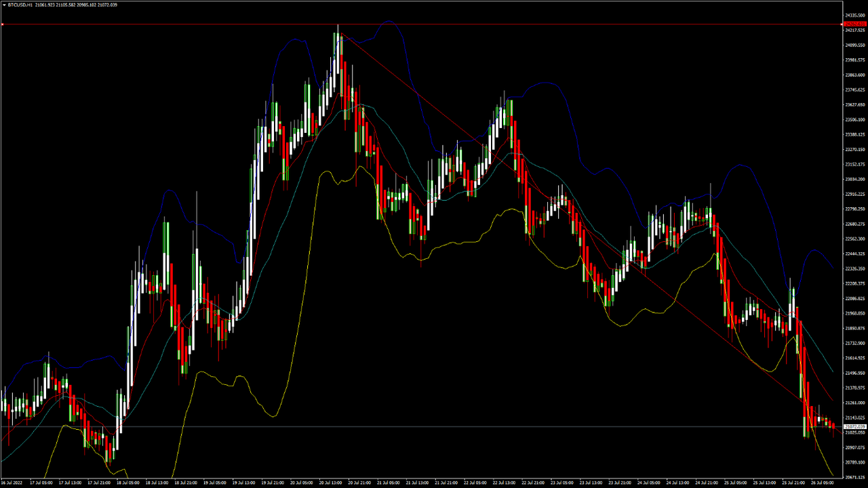Image resolution: width=868 pixels, height=488 pixels.
Task: Select the left handle of the red horizontal line
Action: pos(3,25)
